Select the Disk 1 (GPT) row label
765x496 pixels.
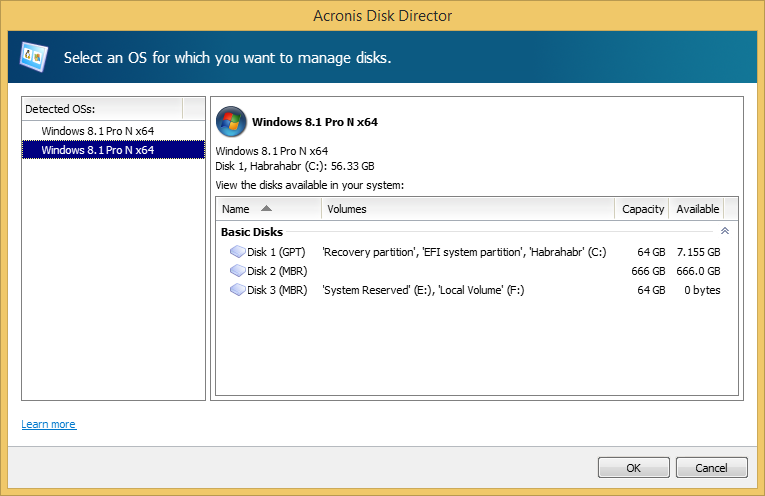point(276,252)
